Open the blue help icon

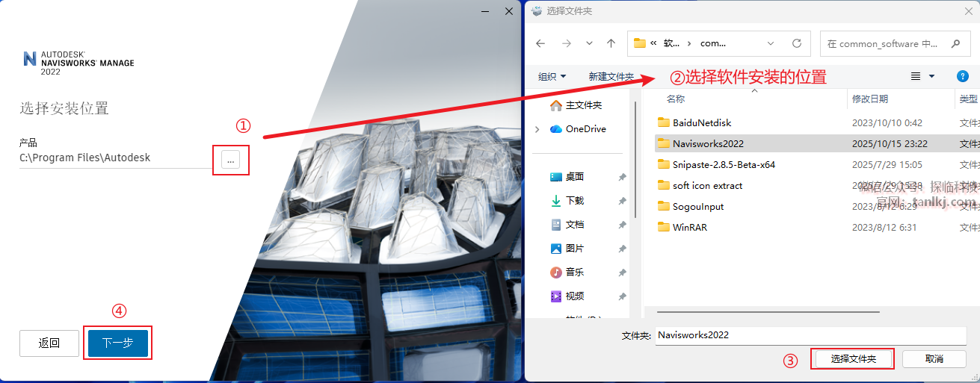(x=963, y=76)
